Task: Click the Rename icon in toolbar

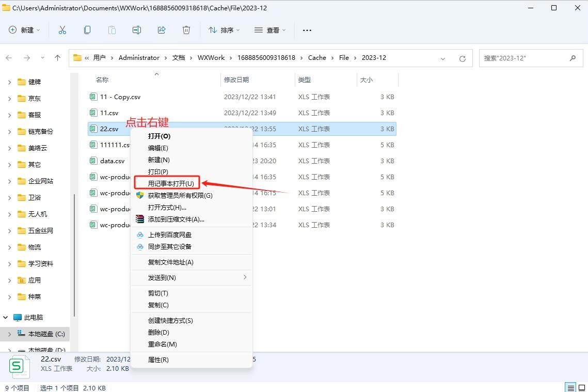Action: click(137, 30)
